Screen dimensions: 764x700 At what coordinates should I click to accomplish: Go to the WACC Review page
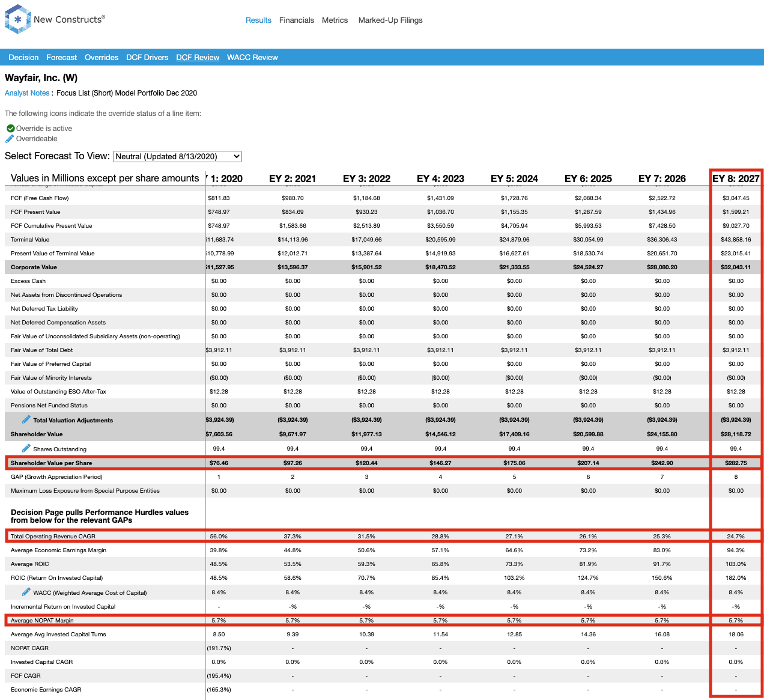[x=252, y=58]
